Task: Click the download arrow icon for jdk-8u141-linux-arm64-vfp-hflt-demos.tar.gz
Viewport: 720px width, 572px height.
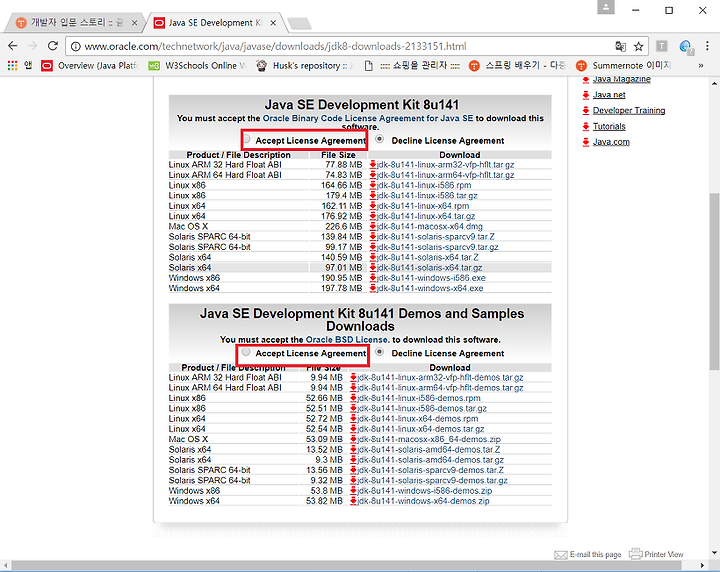Action: click(x=353, y=388)
